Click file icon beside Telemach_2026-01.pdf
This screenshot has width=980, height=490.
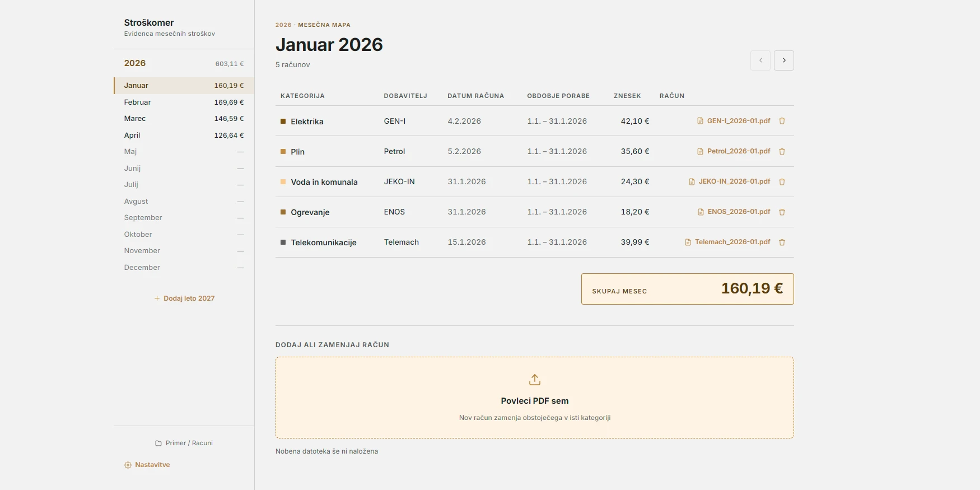[688, 242]
